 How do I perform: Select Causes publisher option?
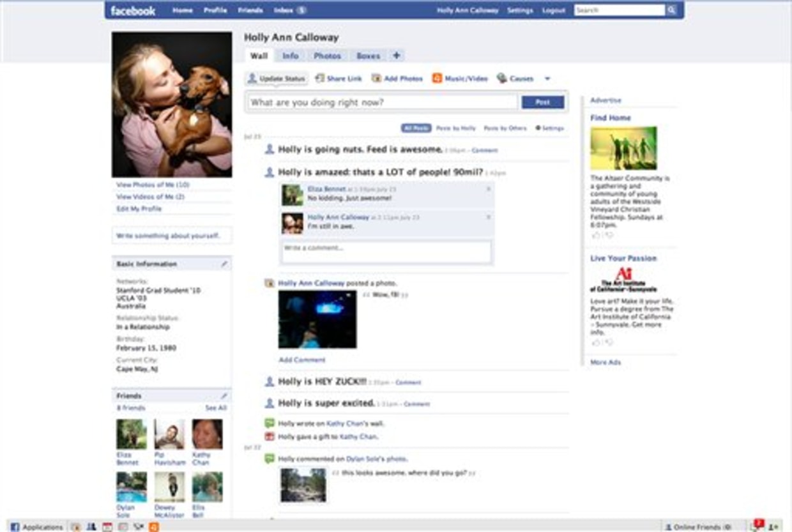point(515,79)
